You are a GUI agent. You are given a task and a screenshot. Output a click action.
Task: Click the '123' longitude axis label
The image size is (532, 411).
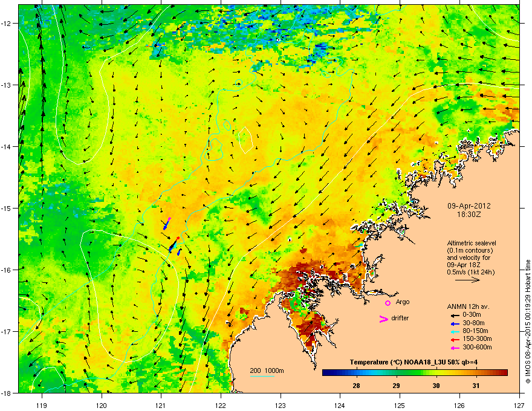coord(281,405)
